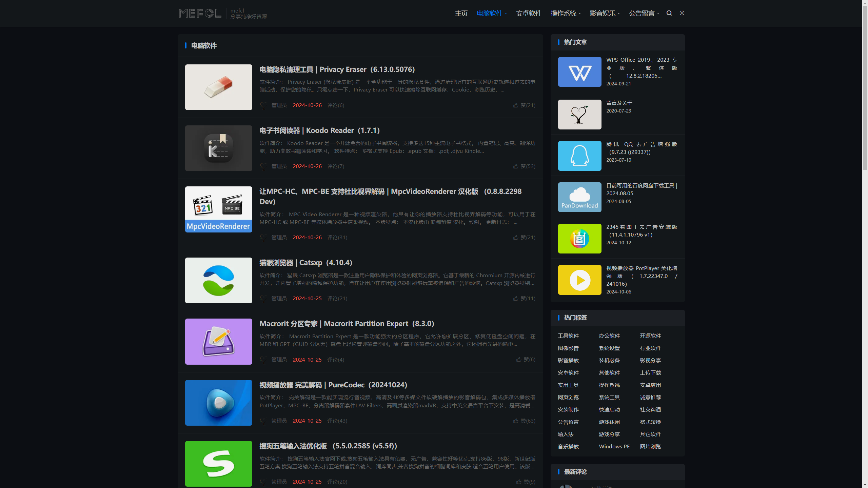Image resolution: width=868 pixels, height=488 pixels.
Task: Open 腾讯 QQ penguin thumbnail
Action: [x=579, y=156]
